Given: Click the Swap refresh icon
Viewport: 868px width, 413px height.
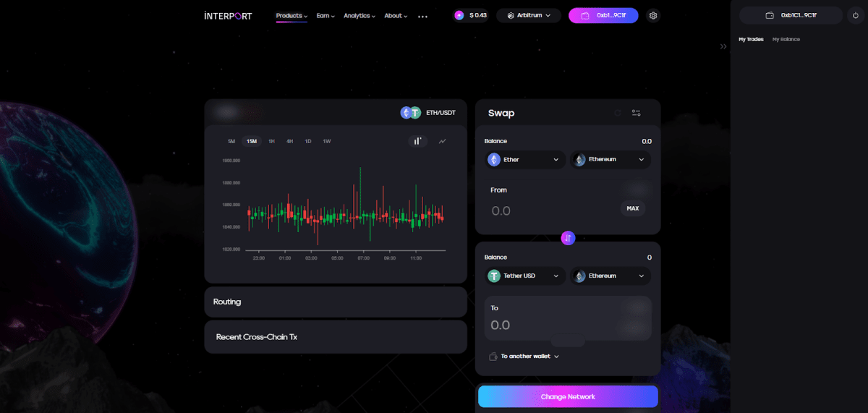Looking at the screenshot, I should click(618, 113).
